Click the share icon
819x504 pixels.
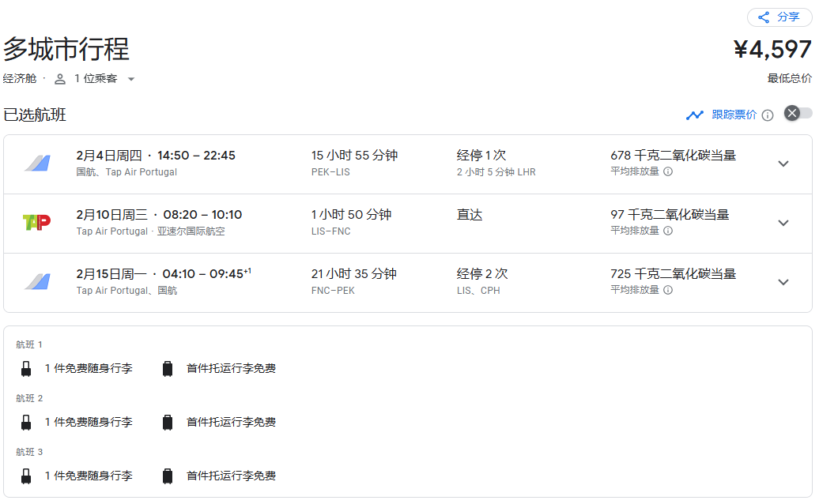764,17
